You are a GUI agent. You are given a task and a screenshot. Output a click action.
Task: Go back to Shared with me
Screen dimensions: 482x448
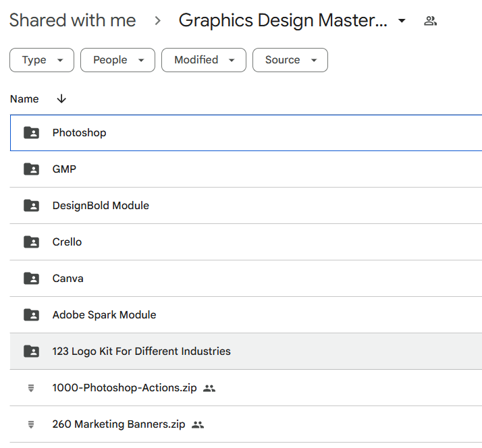pyautogui.click(x=72, y=20)
